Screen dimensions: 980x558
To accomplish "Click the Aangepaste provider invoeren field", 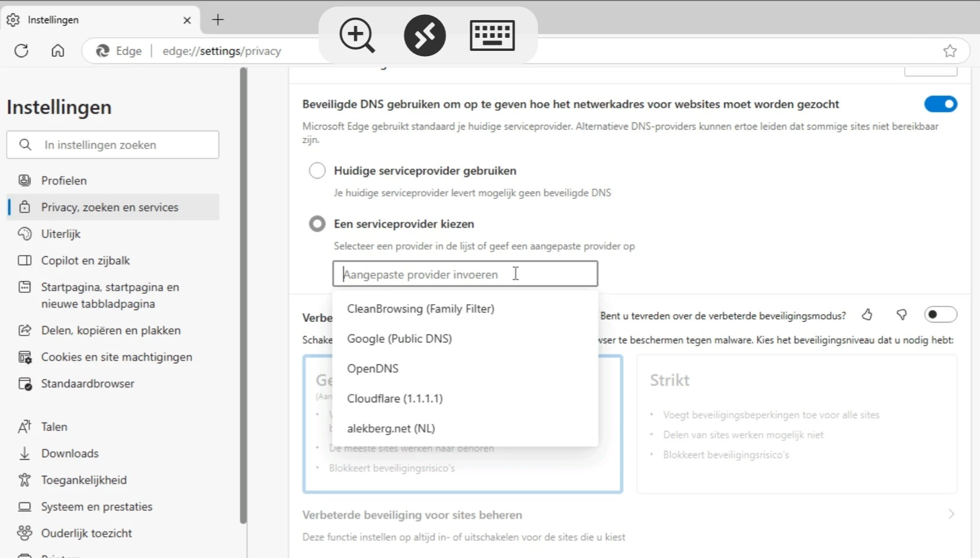I will [465, 274].
